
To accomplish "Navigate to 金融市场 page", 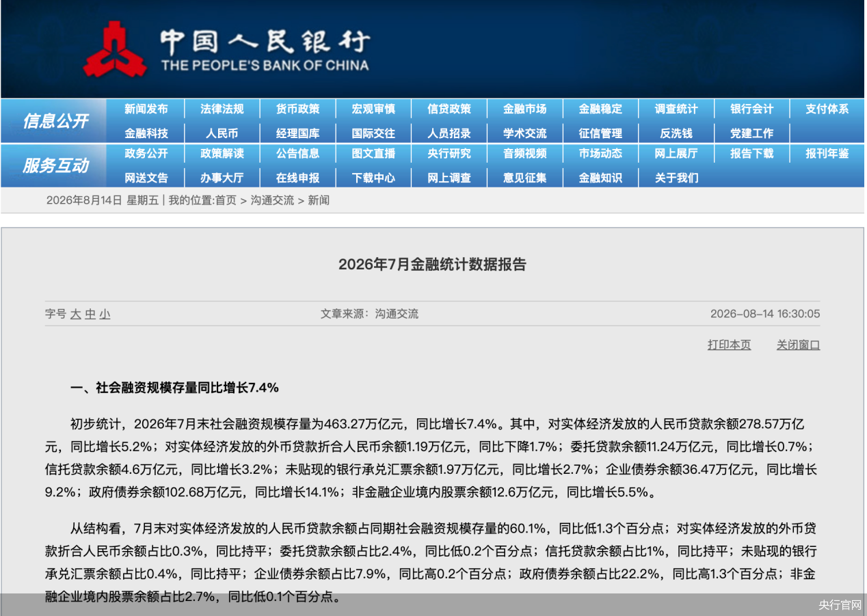I will [x=524, y=109].
